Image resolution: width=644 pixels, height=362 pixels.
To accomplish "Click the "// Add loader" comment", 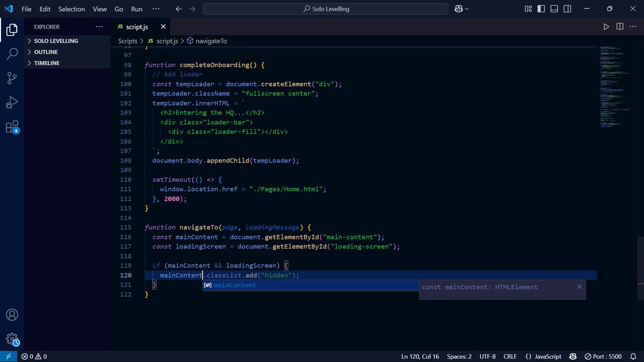I will [x=178, y=75].
